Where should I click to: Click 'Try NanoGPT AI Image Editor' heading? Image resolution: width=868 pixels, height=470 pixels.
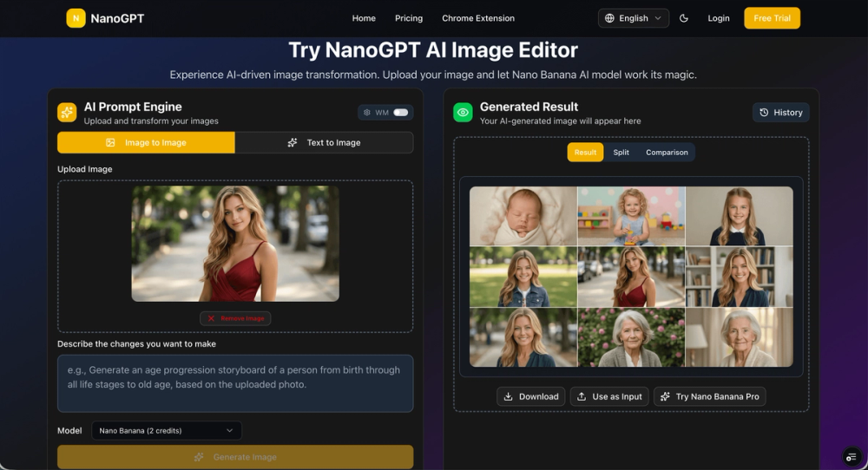[x=433, y=50]
